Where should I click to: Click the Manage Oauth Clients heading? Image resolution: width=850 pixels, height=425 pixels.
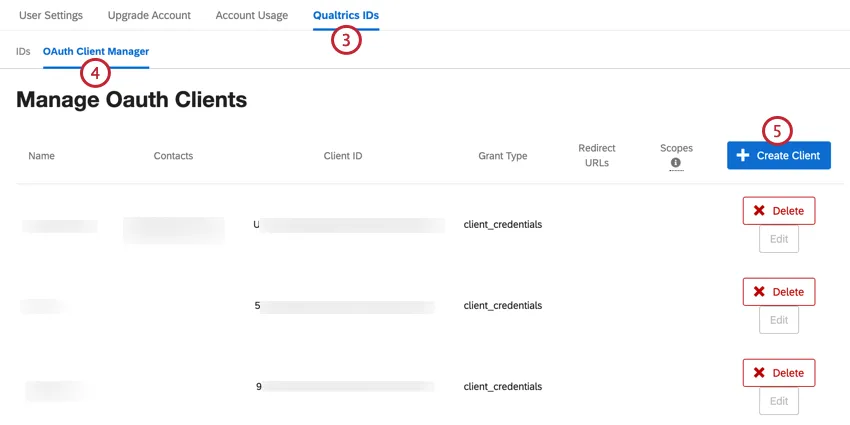(132, 100)
